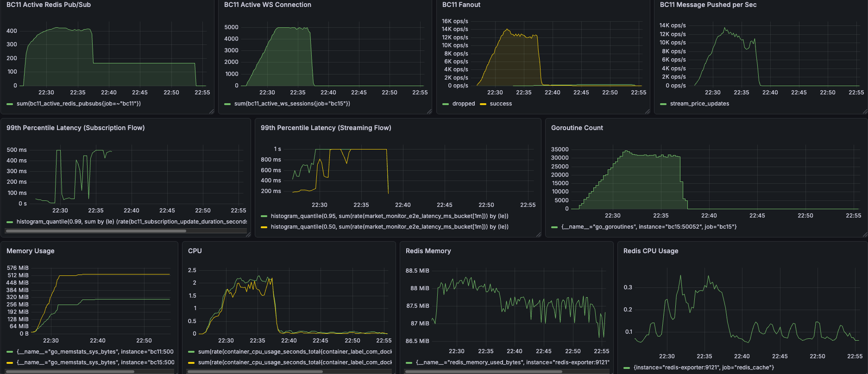Open the Memory Usage panel title menu

click(x=31, y=251)
